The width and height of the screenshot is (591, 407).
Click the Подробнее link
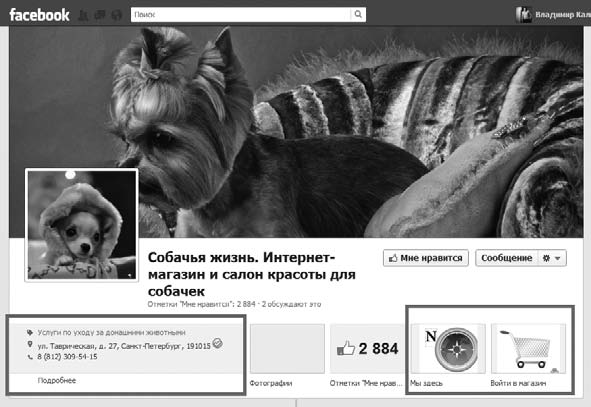pyautogui.click(x=57, y=381)
